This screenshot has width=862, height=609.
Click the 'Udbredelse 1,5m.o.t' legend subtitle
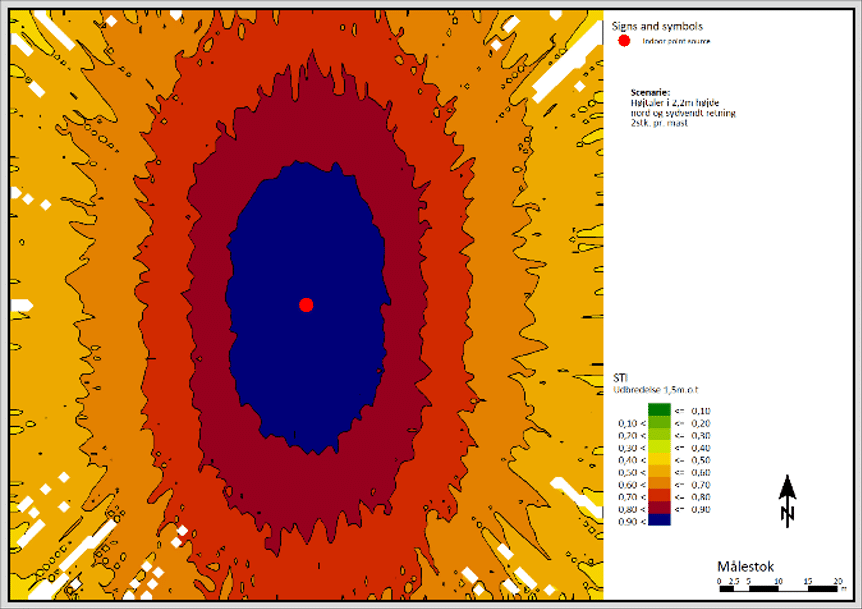[x=652, y=390]
